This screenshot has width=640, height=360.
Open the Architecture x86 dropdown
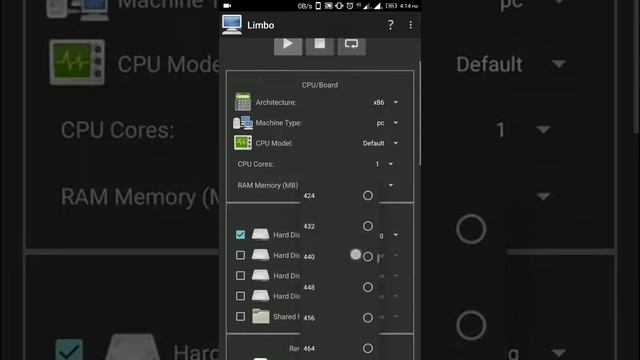[385, 102]
